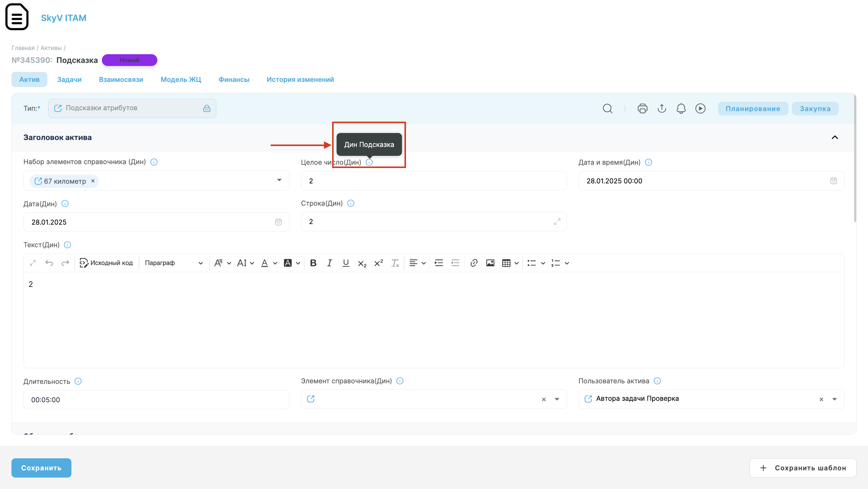Insert image in editor
Viewport: 868px width, 489px height.
coord(490,263)
